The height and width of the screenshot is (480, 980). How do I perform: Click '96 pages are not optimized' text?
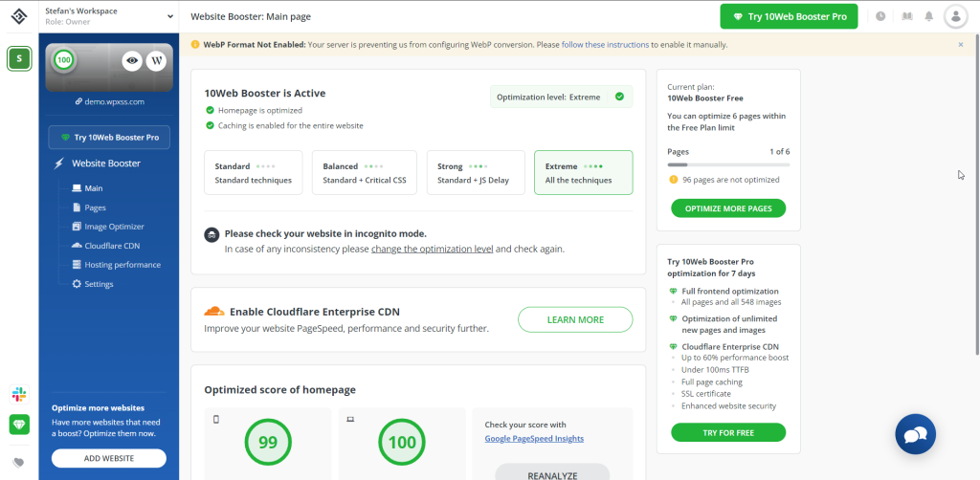(730, 180)
